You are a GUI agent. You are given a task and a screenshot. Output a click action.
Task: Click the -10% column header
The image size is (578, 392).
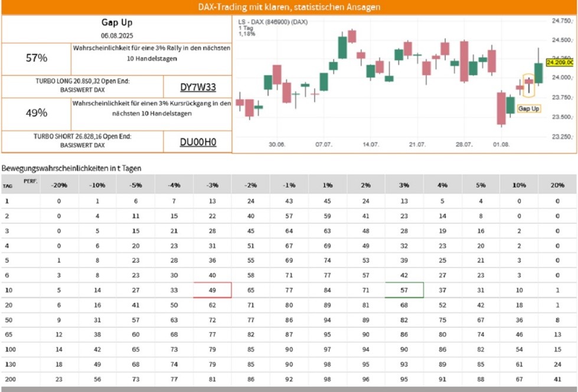tap(97, 185)
